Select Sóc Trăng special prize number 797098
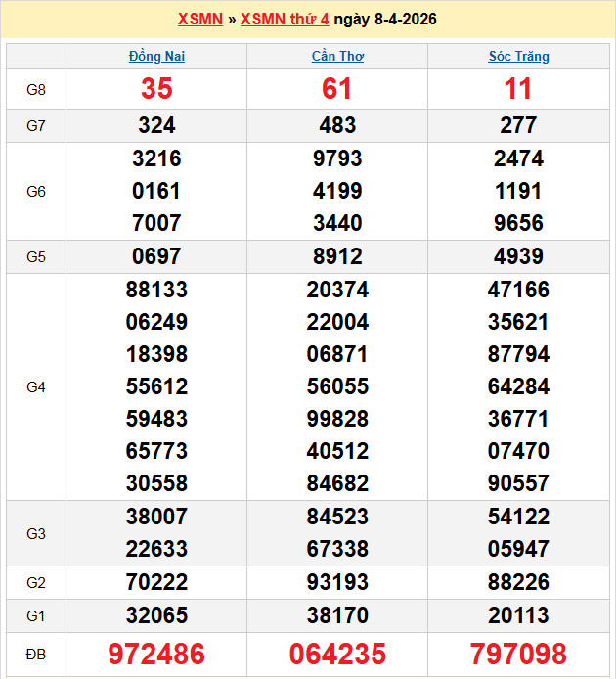The height and width of the screenshot is (679, 616). tap(518, 654)
